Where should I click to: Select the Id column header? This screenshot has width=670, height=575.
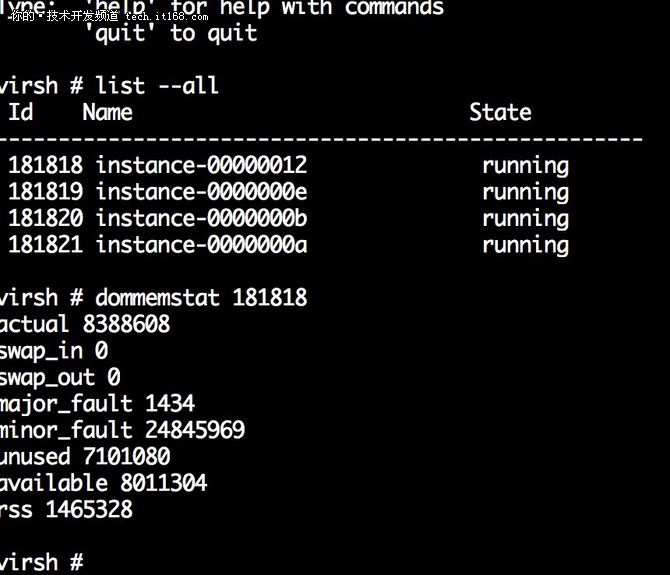click(21, 112)
